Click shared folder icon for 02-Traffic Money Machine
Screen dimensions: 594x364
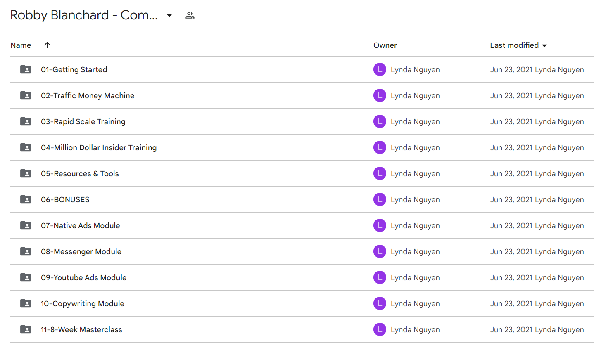click(26, 95)
